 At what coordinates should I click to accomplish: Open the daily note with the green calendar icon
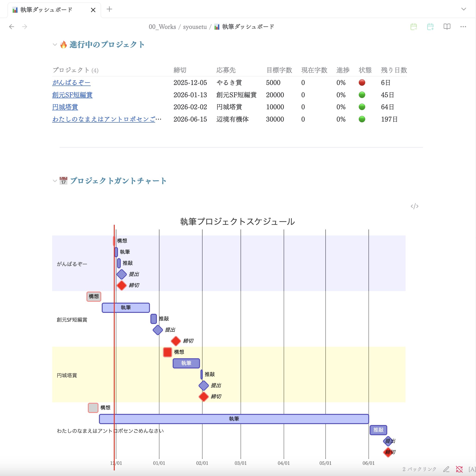tap(414, 27)
